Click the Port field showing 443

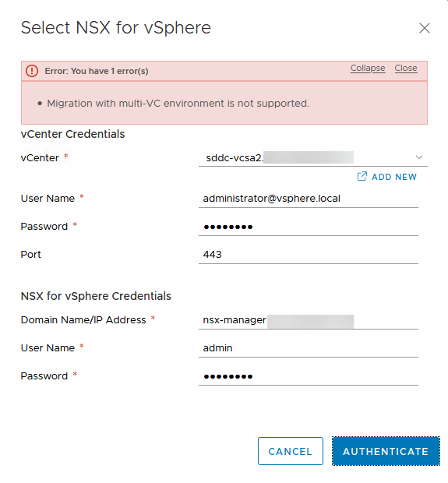(309, 255)
